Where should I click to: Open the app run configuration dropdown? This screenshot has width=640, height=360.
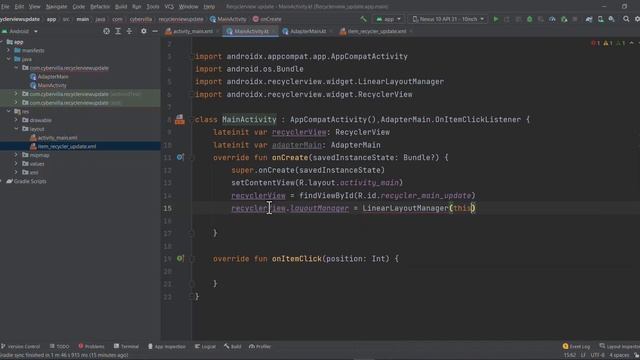pos(389,19)
